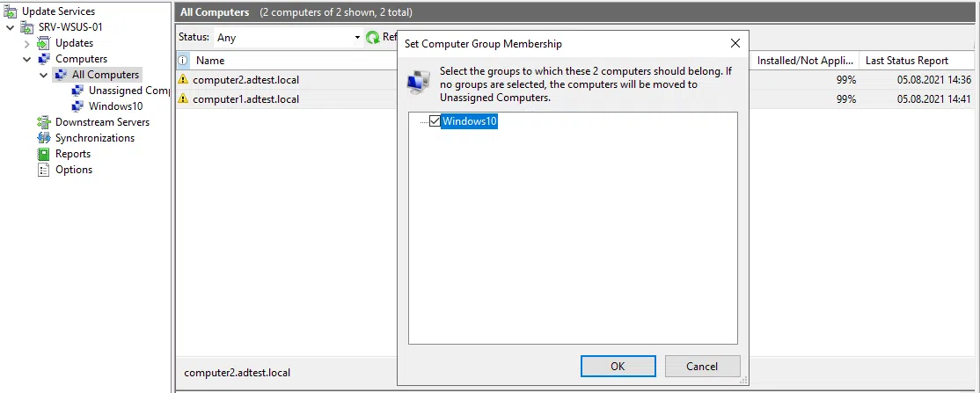Click the green Refresh icon
This screenshot has height=393, width=980.
373,37
